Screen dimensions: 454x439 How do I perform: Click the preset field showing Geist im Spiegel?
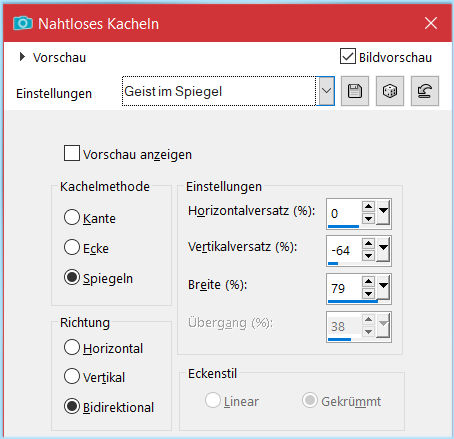pyautogui.click(x=219, y=91)
